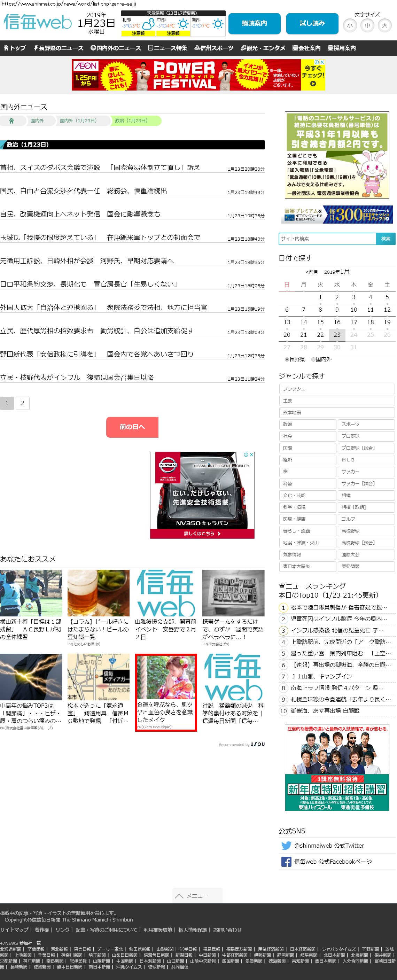Go to previous month via <前月
The height and width of the screenshot is (980, 397).
pyautogui.click(x=311, y=272)
